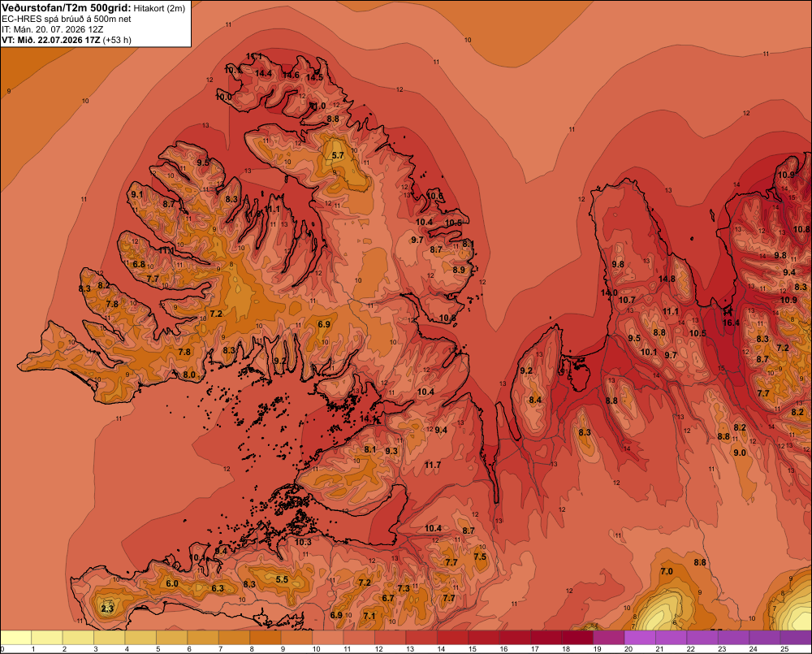Select the 5–6 degree legend color swatch

click(x=172, y=638)
